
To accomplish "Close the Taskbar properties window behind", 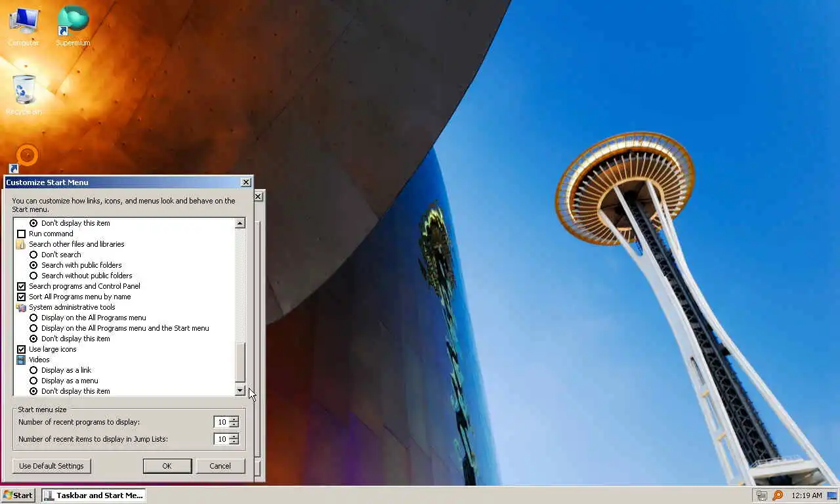I will (259, 196).
